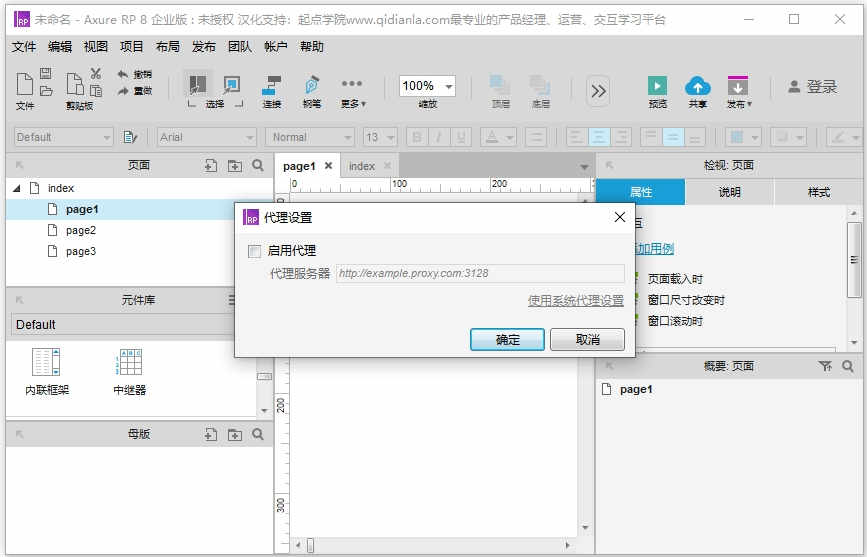Click the new file icon in toolbar

tap(24, 84)
